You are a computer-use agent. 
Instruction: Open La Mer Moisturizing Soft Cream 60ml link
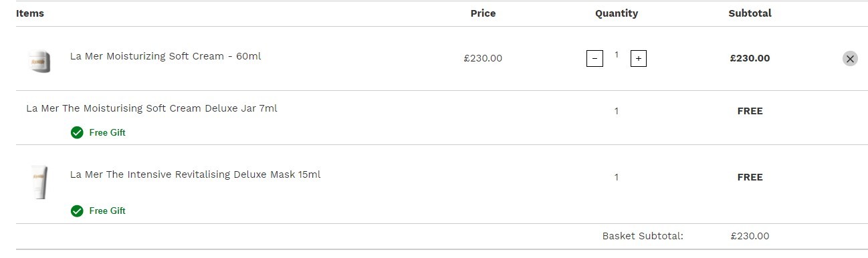pos(165,56)
